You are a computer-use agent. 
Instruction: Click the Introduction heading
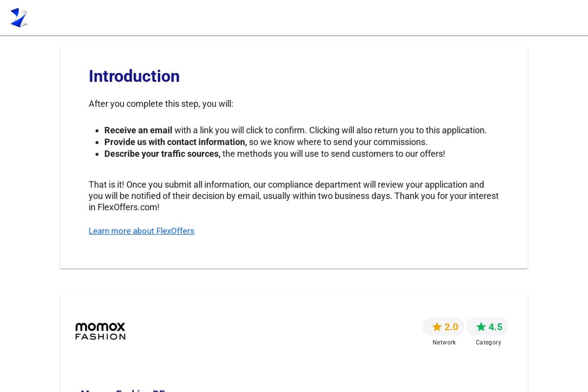click(x=134, y=76)
